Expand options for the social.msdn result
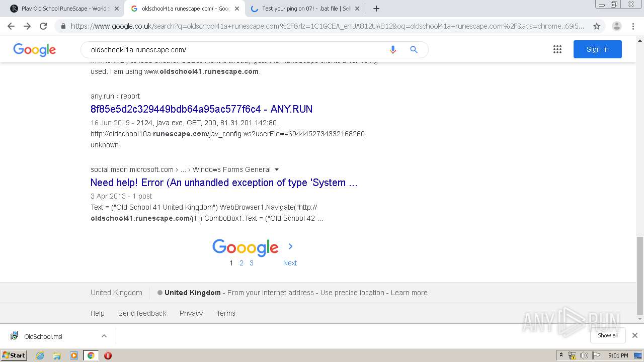 (x=277, y=170)
